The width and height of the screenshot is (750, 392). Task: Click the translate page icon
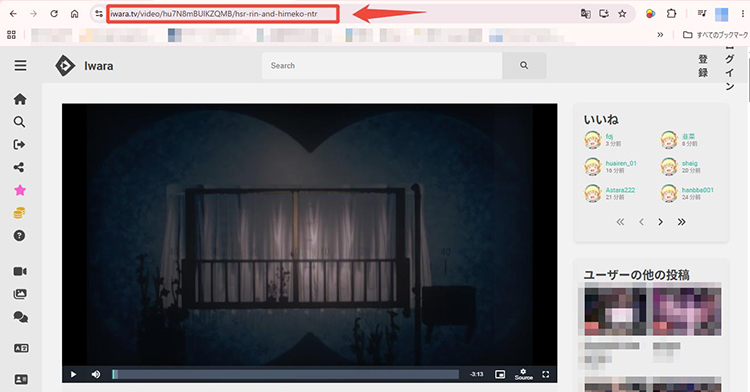point(585,14)
